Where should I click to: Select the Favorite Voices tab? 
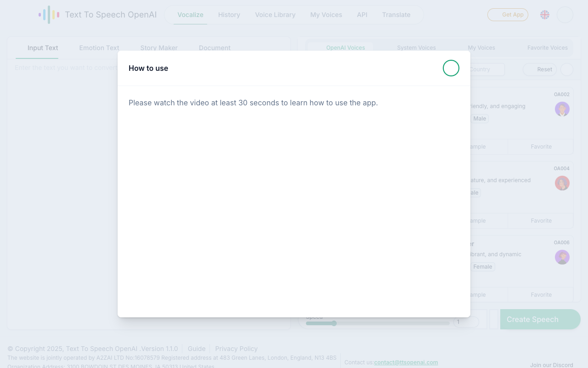pos(547,48)
